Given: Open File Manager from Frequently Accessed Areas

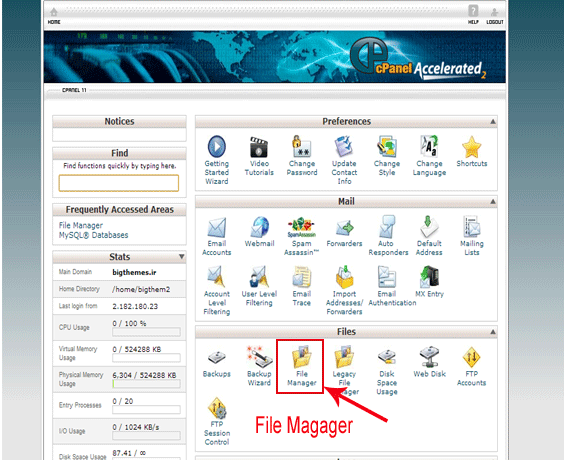Looking at the screenshot, I should [81, 226].
